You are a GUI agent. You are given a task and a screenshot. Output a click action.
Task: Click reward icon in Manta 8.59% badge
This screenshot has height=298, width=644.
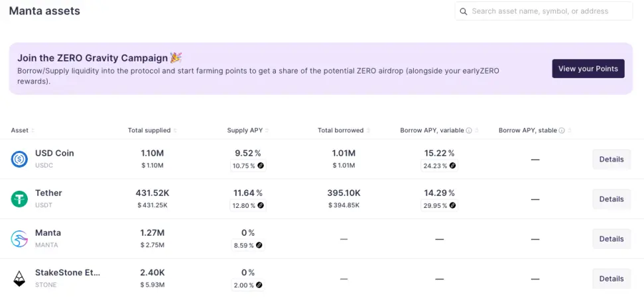pos(259,245)
